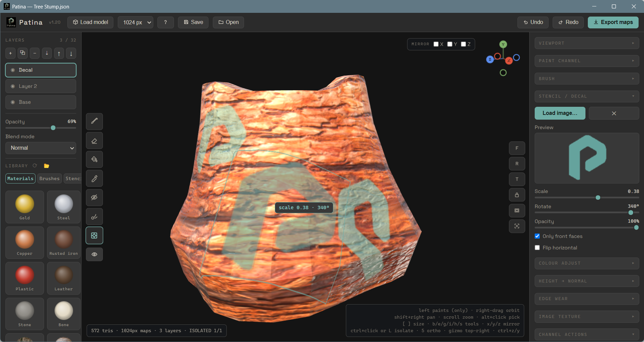Toggle the viewport lock icon

(x=517, y=195)
